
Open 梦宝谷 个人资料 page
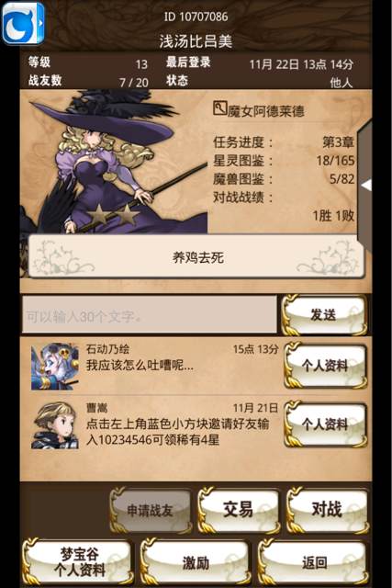click(x=78, y=561)
